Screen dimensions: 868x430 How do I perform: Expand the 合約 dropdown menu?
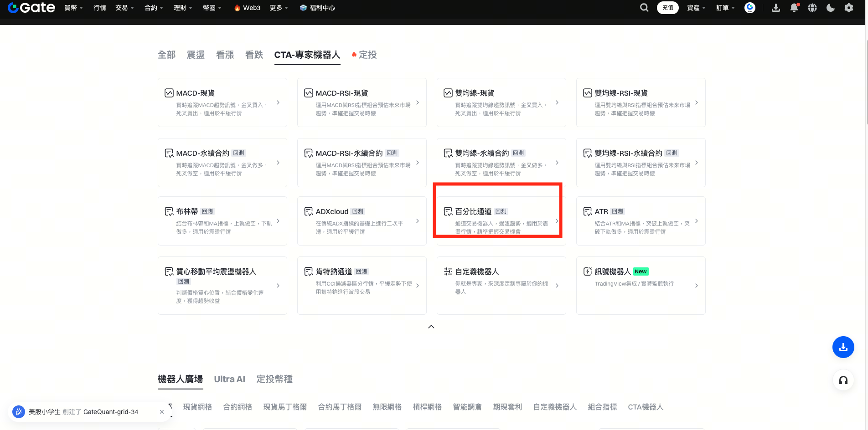154,8
